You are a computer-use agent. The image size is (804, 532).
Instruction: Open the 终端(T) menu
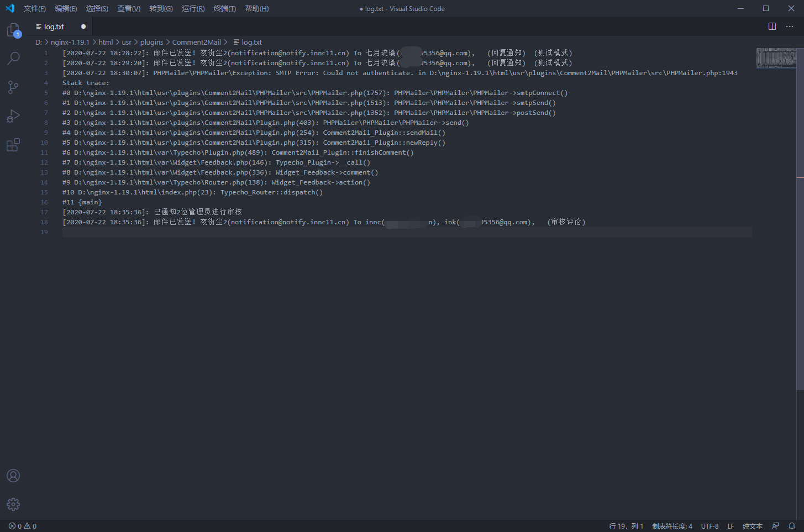tap(225, 8)
